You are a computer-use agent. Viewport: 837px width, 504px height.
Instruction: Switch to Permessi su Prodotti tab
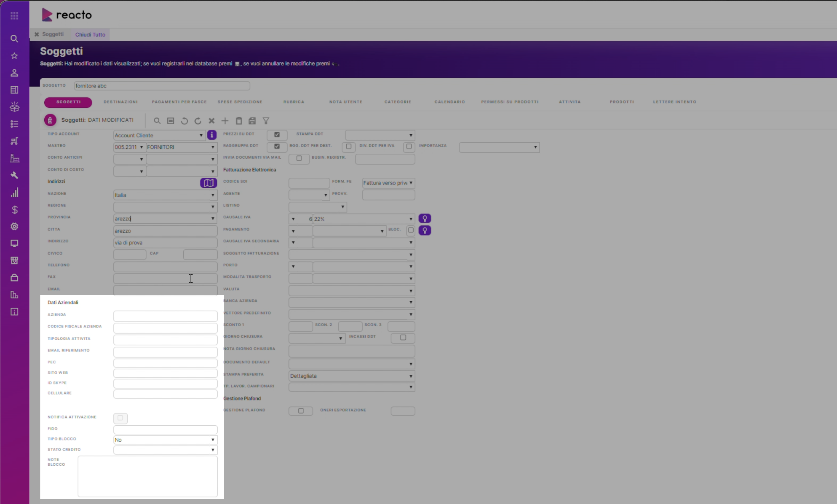[510, 102]
